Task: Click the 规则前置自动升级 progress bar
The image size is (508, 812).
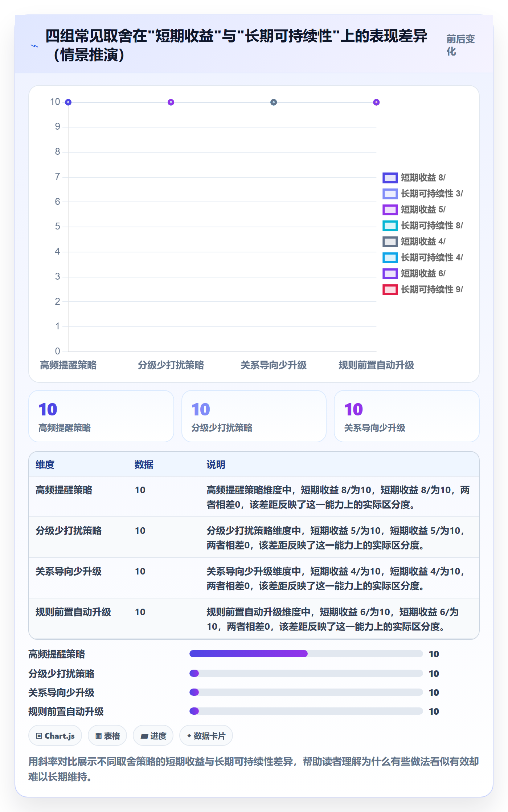Action: click(x=306, y=711)
